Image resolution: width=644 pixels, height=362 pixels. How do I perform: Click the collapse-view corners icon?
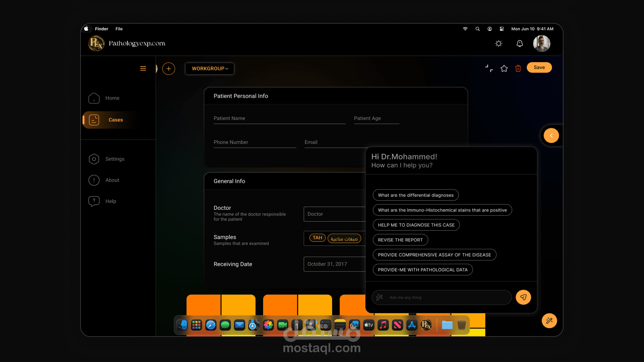(x=489, y=68)
